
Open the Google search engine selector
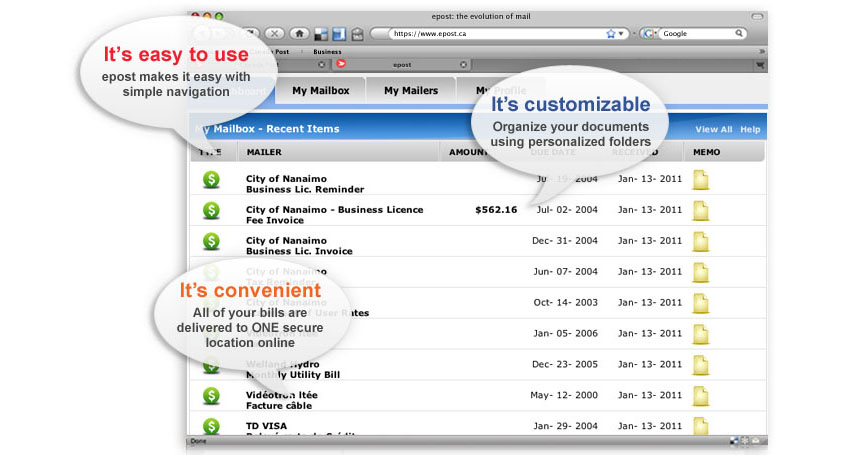tap(648, 34)
